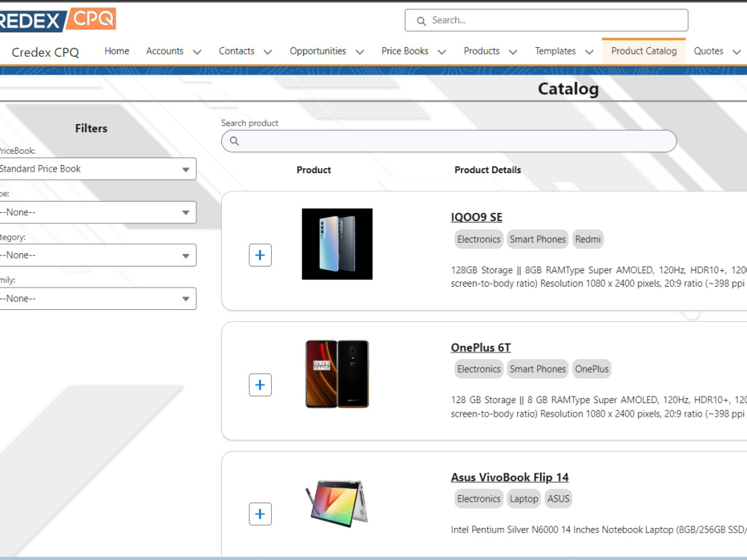
Task: Open the OnePlus 6T product link
Action: pos(480,348)
